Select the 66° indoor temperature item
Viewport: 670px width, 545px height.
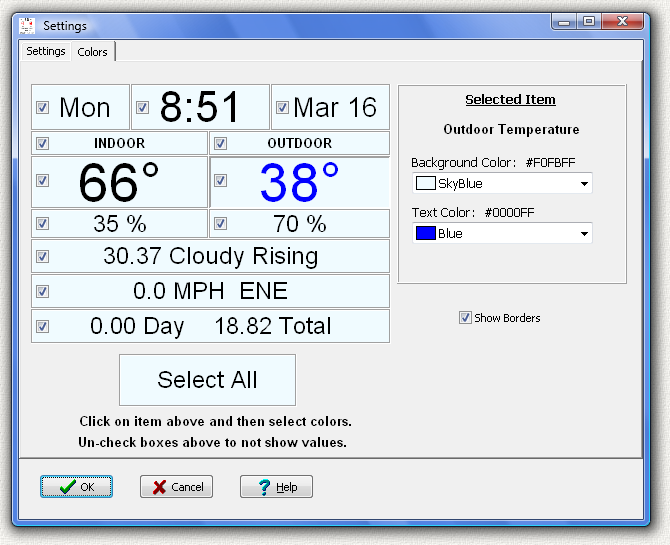pos(118,182)
